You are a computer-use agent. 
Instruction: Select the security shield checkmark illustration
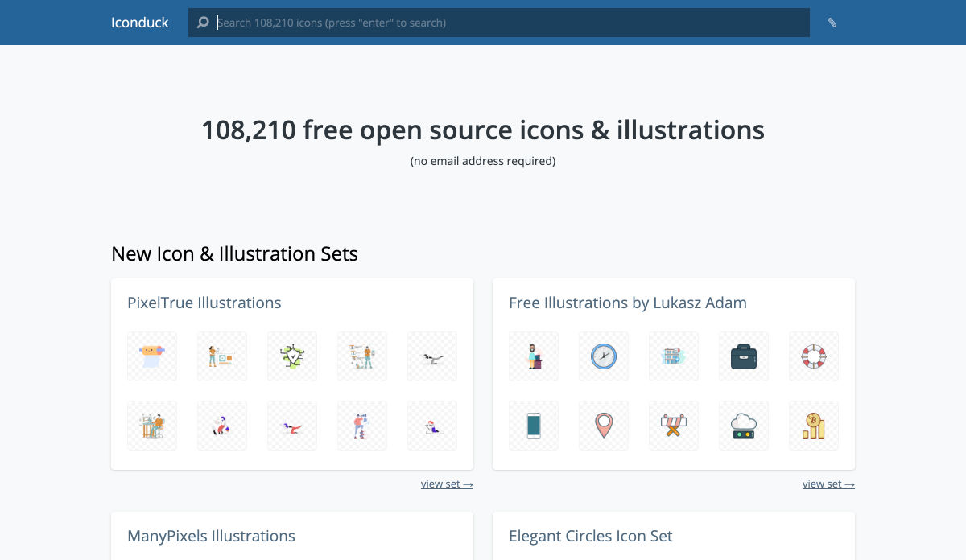coord(292,356)
